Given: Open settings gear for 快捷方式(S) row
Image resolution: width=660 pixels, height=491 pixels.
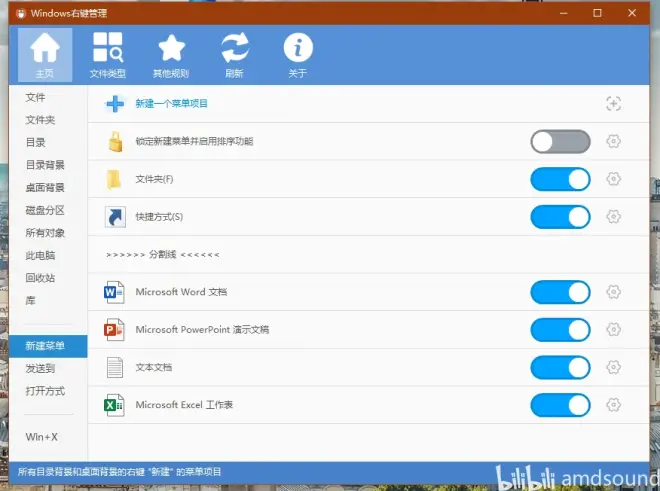Looking at the screenshot, I should (x=613, y=217).
